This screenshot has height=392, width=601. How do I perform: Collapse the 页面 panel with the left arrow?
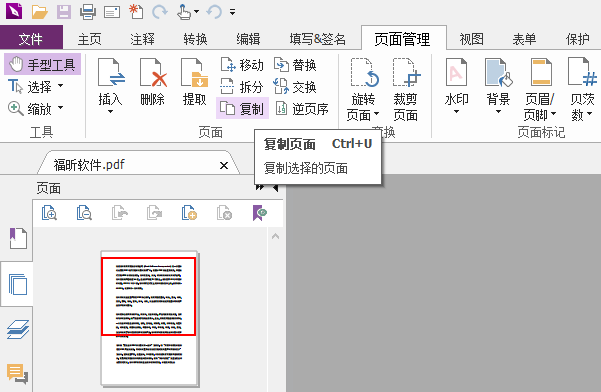[275, 188]
